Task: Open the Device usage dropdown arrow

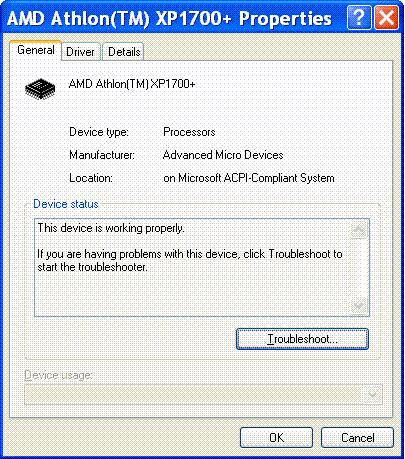Action: click(372, 395)
